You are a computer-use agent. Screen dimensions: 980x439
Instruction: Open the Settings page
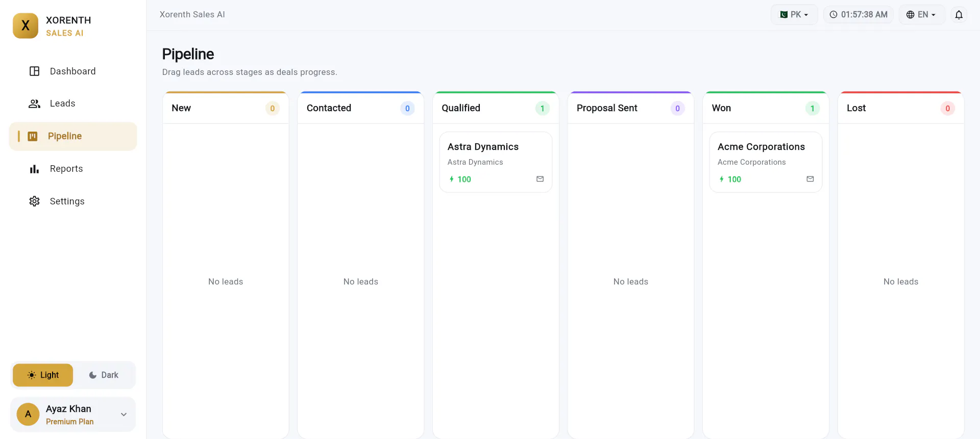[73, 201]
